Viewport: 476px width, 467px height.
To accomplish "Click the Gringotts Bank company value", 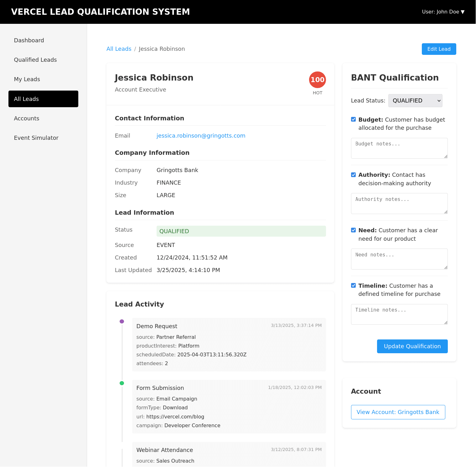I will click(x=177, y=170).
